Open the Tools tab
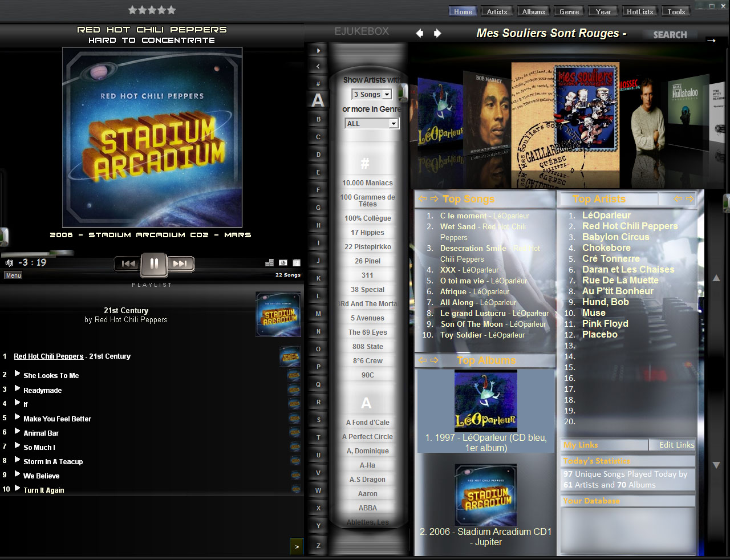 point(676,11)
